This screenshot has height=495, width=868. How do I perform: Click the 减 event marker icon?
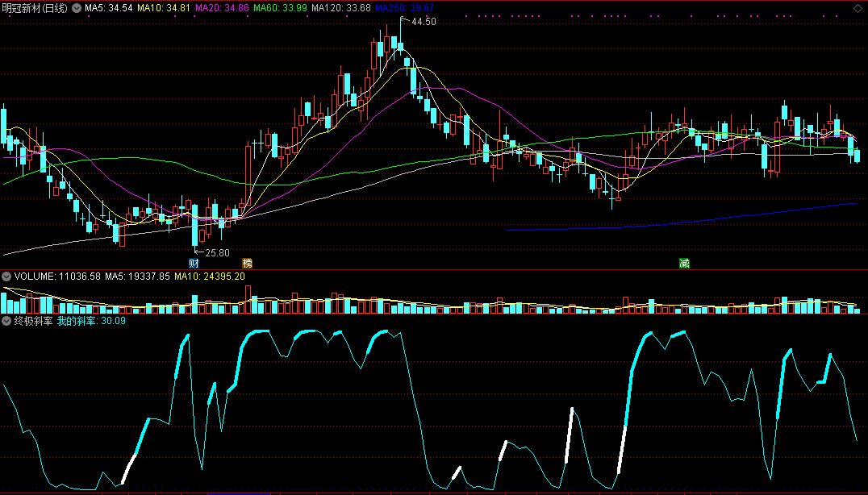coord(684,264)
